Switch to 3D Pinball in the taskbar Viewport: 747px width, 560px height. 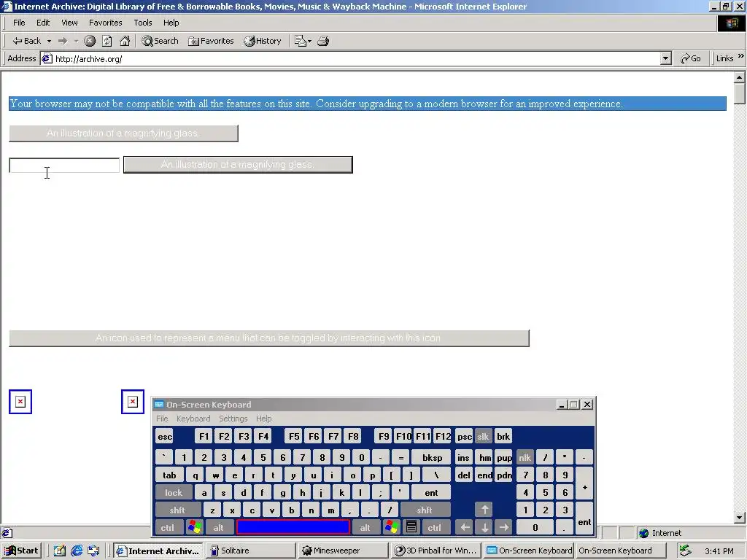(x=436, y=551)
